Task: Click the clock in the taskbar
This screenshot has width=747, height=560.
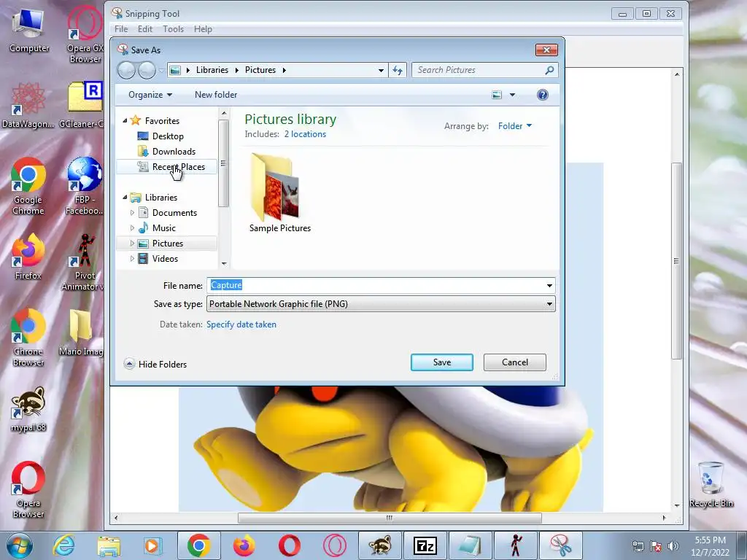Action: point(710,546)
